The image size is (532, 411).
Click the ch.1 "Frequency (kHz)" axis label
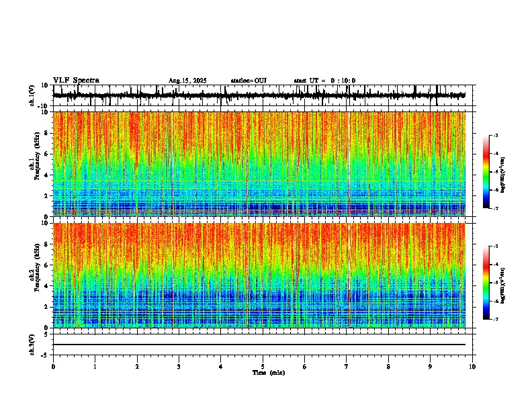pyautogui.click(x=37, y=156)
